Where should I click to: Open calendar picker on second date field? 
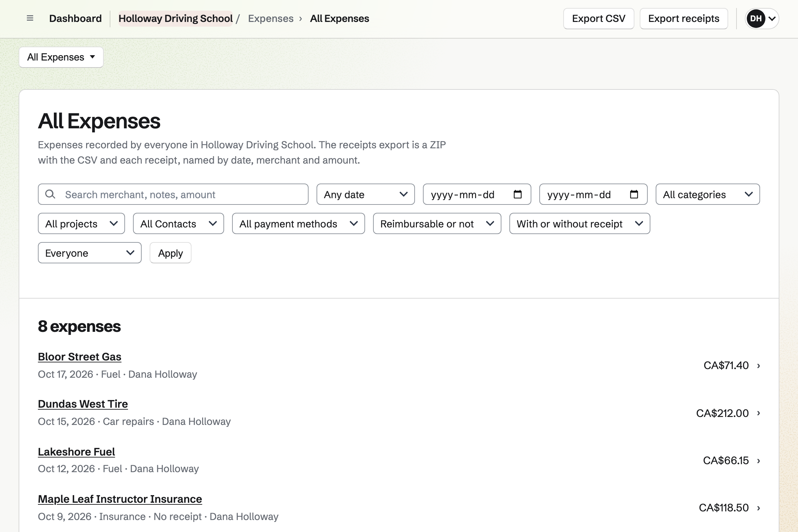(634, 195)
